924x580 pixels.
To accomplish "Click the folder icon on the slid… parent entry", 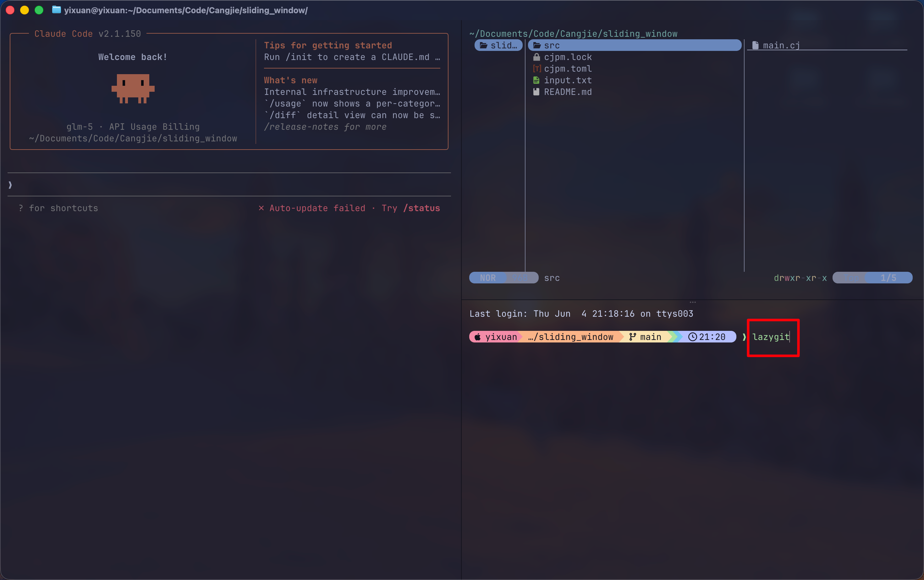I will pyautogui.click(x=483, y=45).
